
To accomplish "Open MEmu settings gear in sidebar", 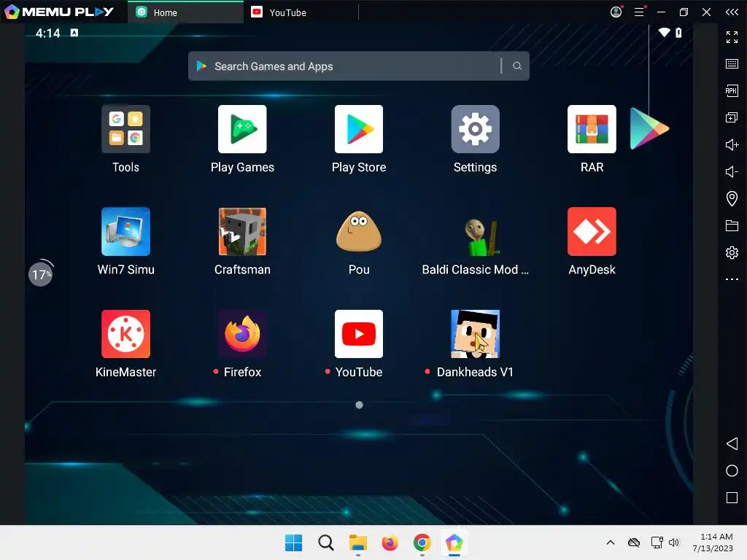I will 732,252.
